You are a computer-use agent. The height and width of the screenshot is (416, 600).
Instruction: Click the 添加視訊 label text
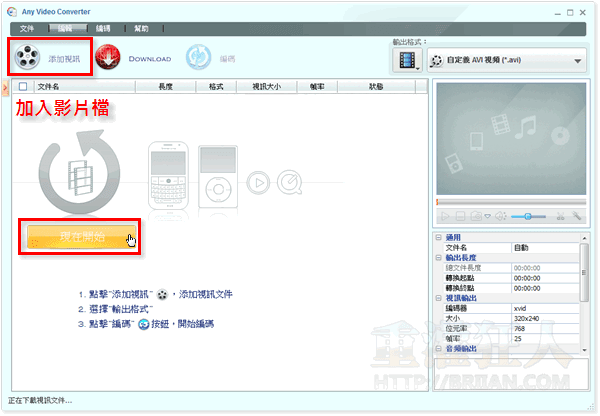(64, 59)
